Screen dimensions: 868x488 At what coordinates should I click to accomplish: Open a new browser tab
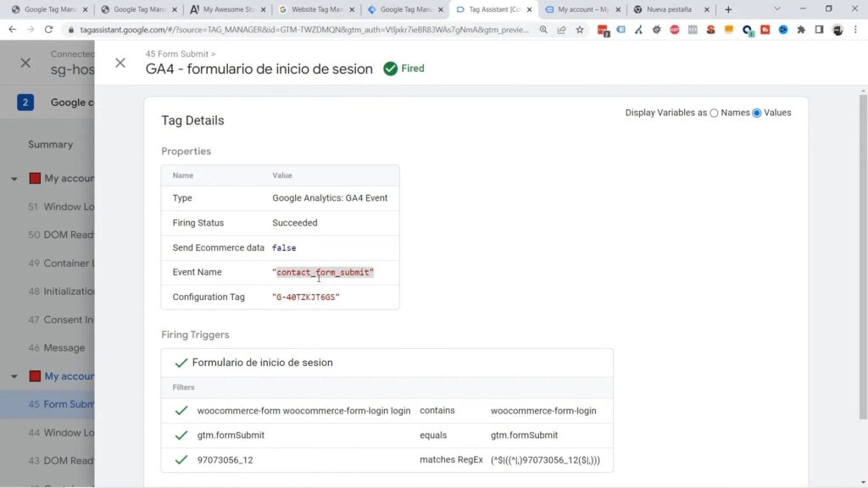pyautogui.click(x=728, y=9)
